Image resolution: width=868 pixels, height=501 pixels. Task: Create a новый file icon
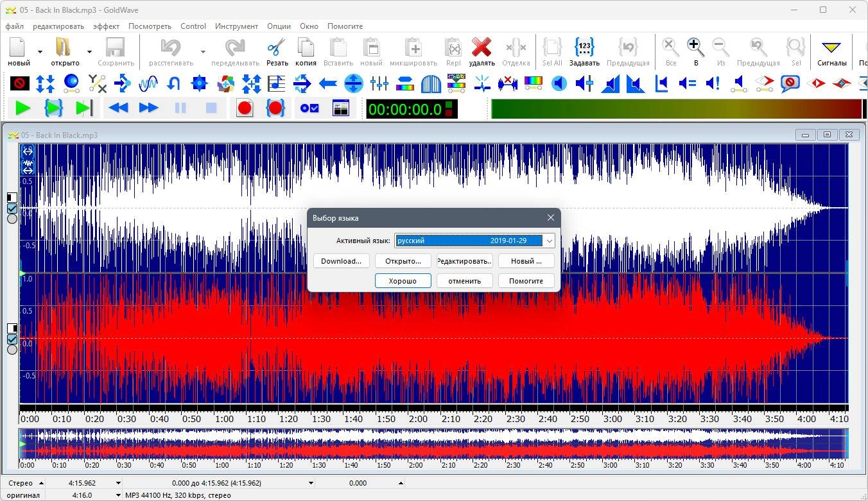coord(19,51)
